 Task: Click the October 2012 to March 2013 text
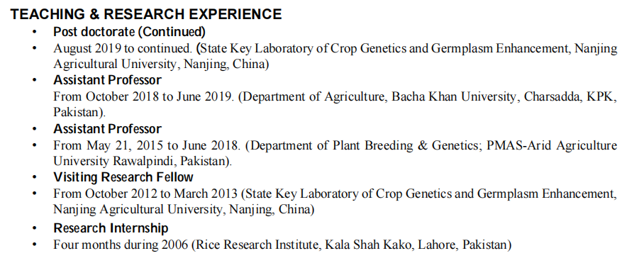[x=162, y=193]
